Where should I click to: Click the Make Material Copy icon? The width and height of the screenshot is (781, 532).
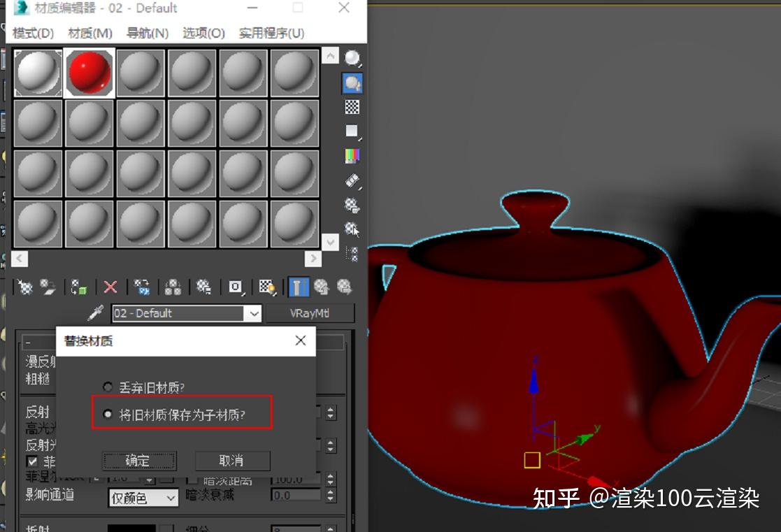pos(143,287)
